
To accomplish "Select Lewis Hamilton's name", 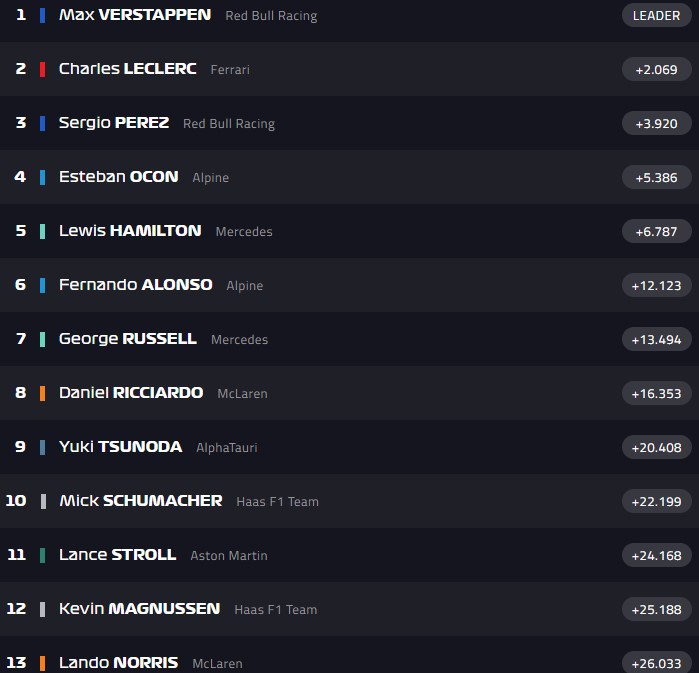I will [130, 231].
